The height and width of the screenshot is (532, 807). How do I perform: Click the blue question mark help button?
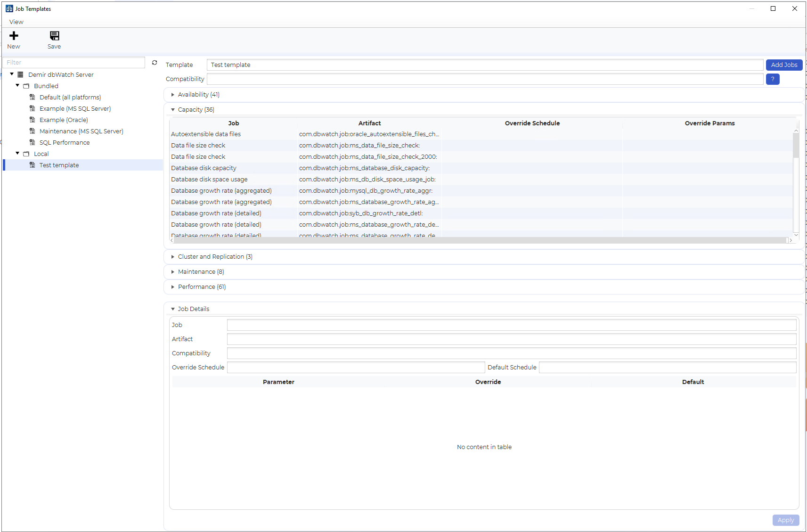tap(773, 79)
